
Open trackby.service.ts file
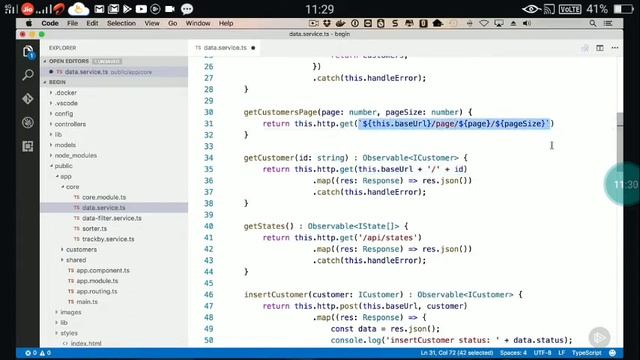coord(108,239)
